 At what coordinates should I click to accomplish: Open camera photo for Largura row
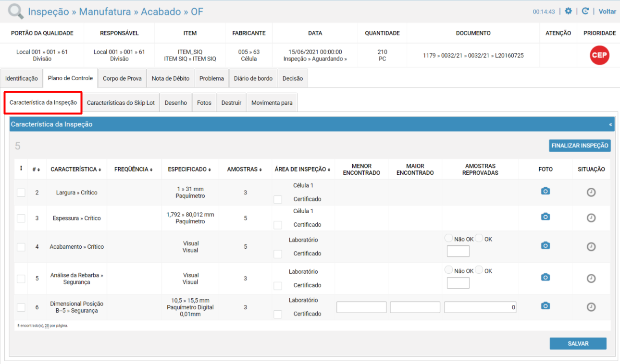[x=546, y=191]
